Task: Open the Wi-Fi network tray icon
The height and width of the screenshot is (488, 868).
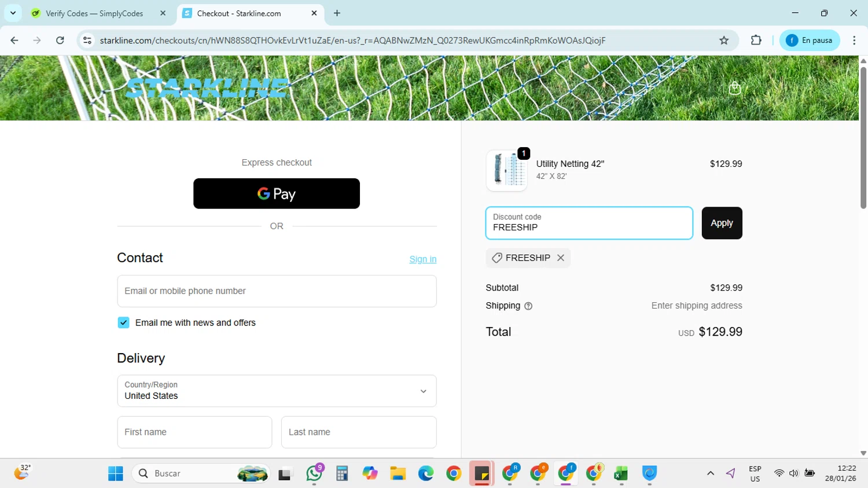Action: [x=779, y=474]
